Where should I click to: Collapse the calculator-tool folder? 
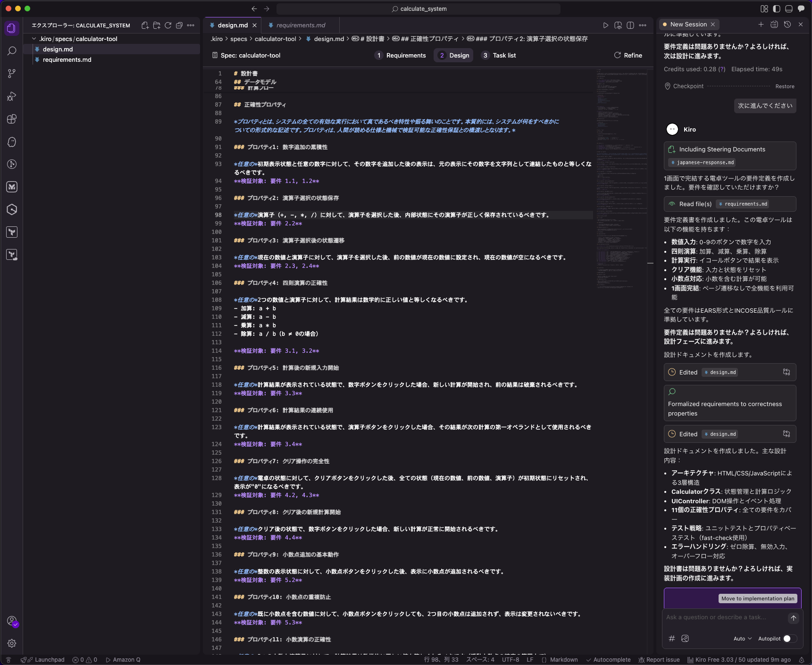click(75, 39)
